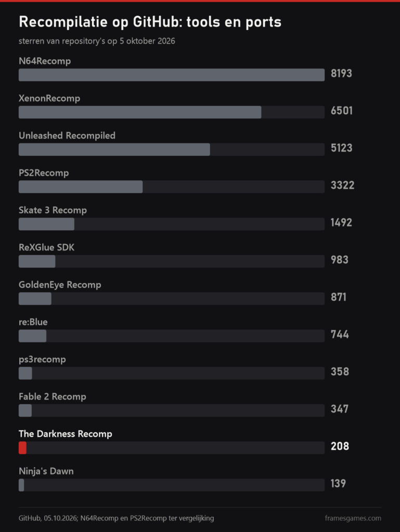The image size is (400, 532).
Task: Click the Fable 2 Recomp bar
Action: coord(25,410)
